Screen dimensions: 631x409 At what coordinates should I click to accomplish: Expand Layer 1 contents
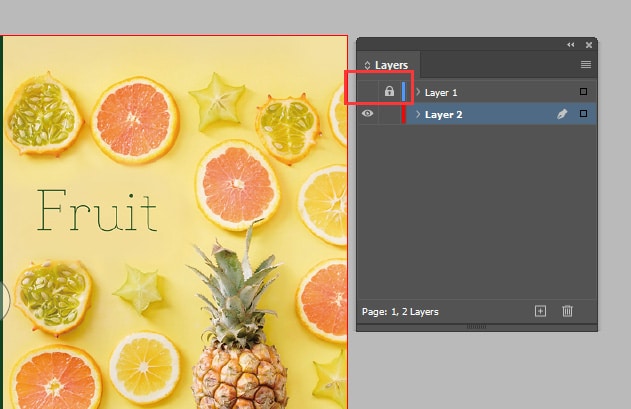(418, 92)
